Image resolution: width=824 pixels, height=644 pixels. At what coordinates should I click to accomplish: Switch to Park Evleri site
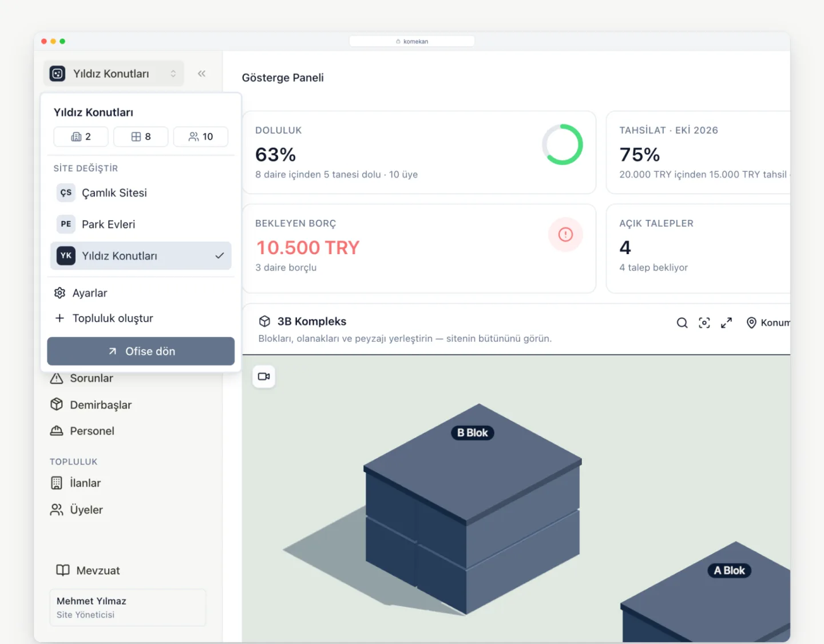(x=141, y=224)
